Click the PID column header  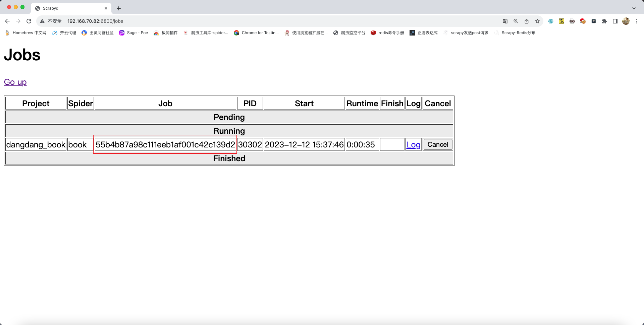click(x=250, y=104)
